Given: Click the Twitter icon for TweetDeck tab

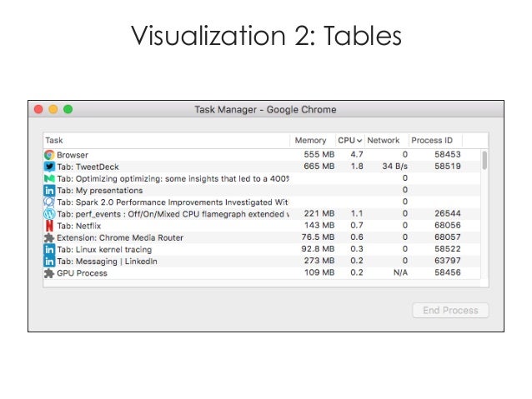Looking at the screenshot, I should (x=49, y=167).
